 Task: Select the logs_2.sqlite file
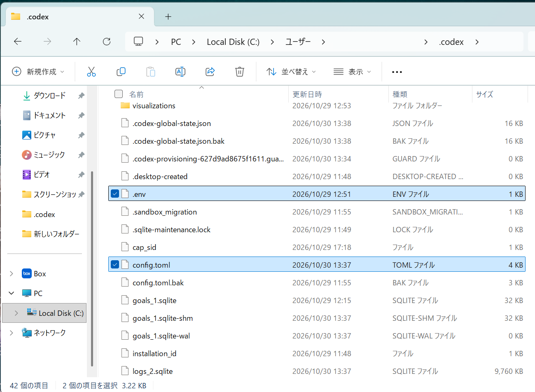coord(317,371)
